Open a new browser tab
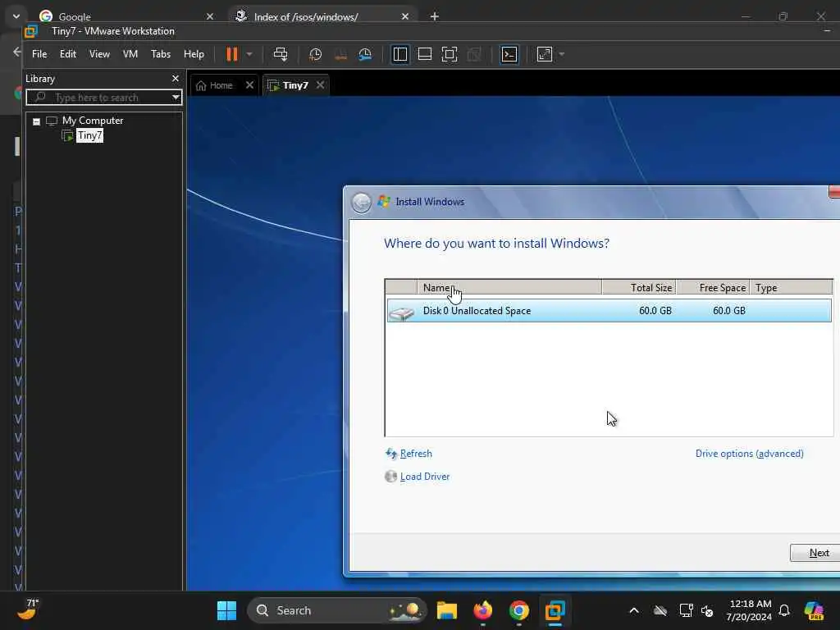 tap(435, 16)
